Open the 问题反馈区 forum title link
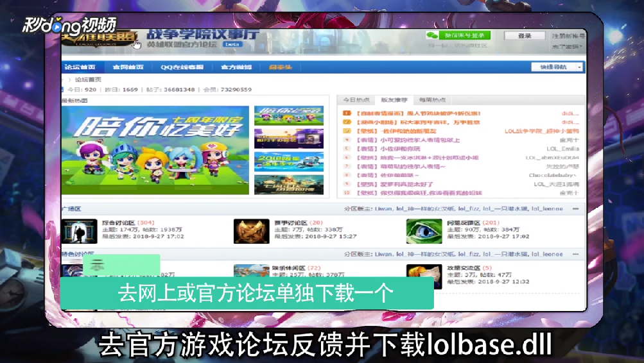The height and width of the screenshot is (363, 644). click(x=464, y=223)
